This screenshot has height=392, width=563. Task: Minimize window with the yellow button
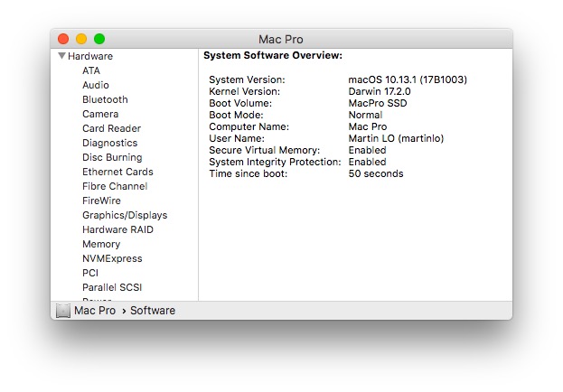click(x=81, y=39)
